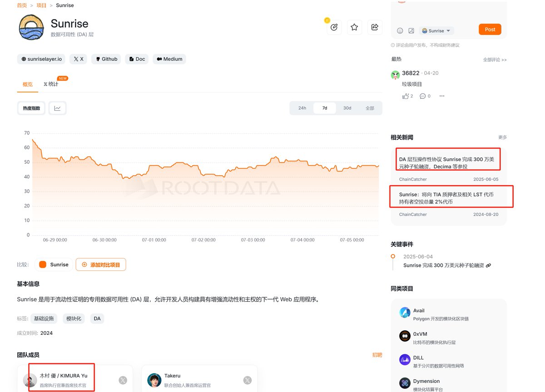Viewport: 545px width, 392px height.
Task: Open the 0xVM project icon
Action: pyautogui.click(x=405, y=336)
